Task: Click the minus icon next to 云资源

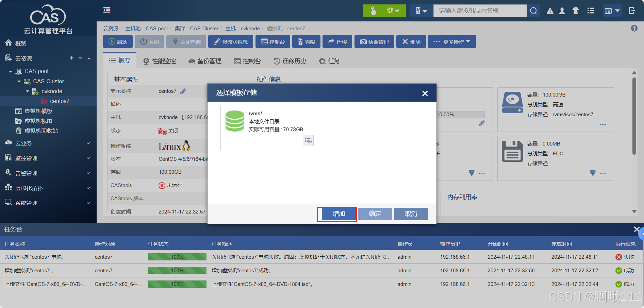Action: [x=80, y=58]
